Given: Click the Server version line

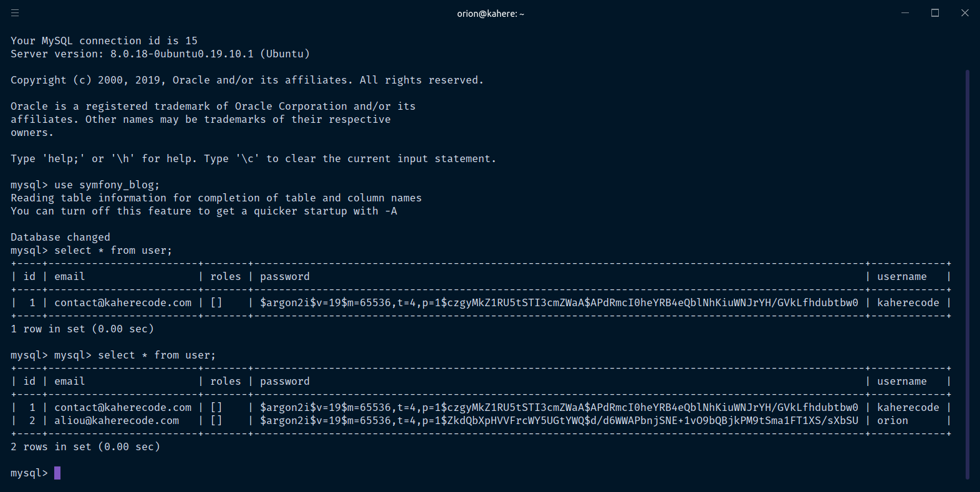Looking at the screenshot, I should pyautogui.click(x=160, y=54).
